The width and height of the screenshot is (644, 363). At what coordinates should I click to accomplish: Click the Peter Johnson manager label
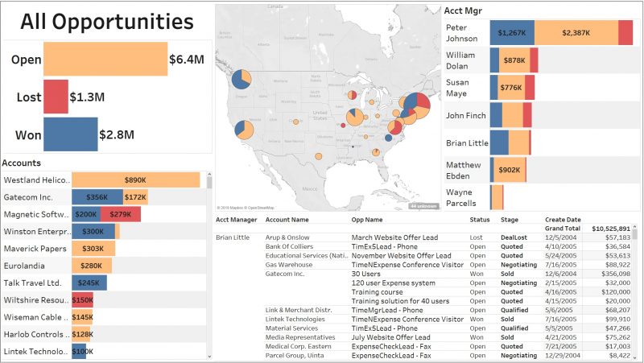(461, 33)
